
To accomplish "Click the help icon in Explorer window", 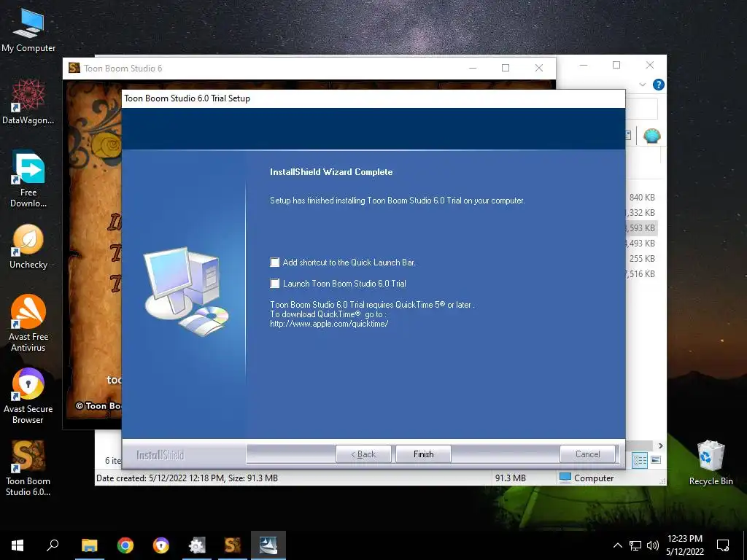I will coord(659,85).
